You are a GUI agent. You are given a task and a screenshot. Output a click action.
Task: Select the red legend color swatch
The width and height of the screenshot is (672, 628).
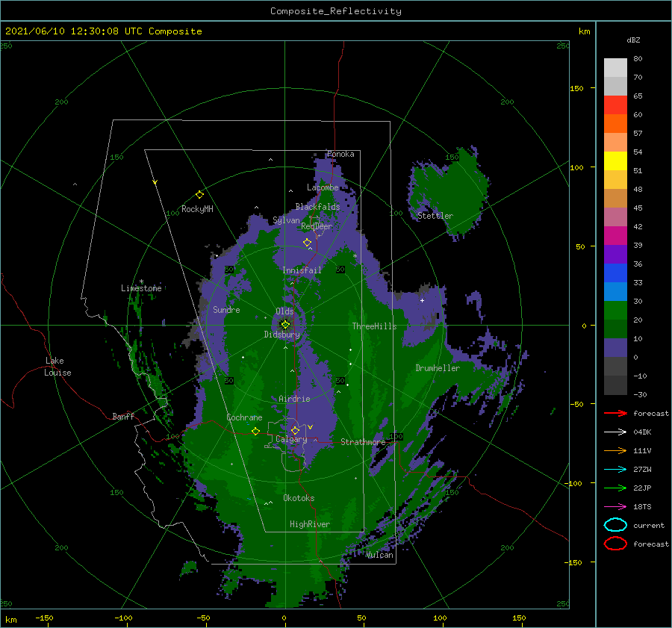tap(615, 105)
